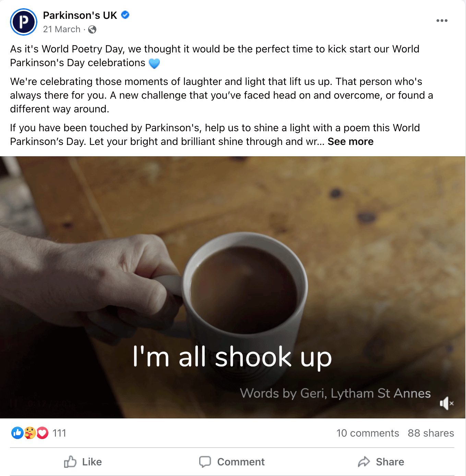Click the Comment button
Screen dimensions: 466x476
click(x=232, y=462)
